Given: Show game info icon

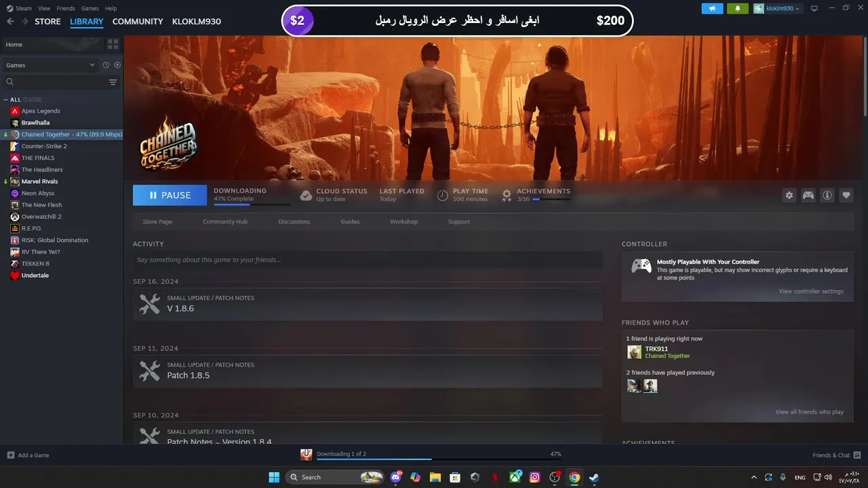Looking at the screenshot, I should coord(827,195).
